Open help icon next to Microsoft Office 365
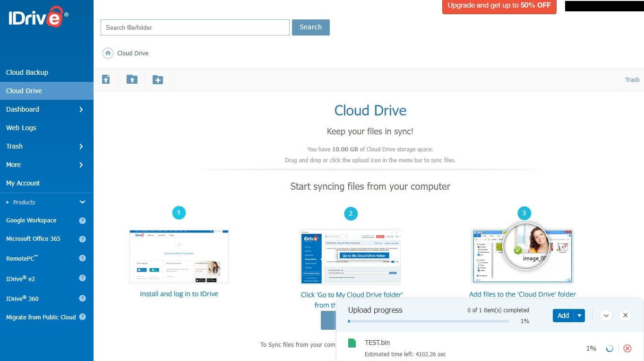This screenshot has width=644, height=361. click(82, 239)
